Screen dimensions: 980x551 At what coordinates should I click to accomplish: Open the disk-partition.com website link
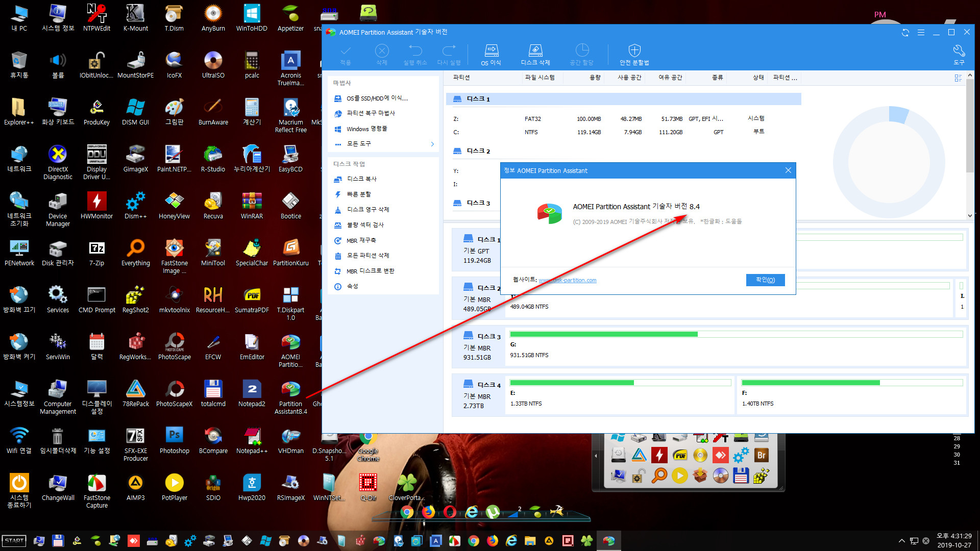[567, 280]
